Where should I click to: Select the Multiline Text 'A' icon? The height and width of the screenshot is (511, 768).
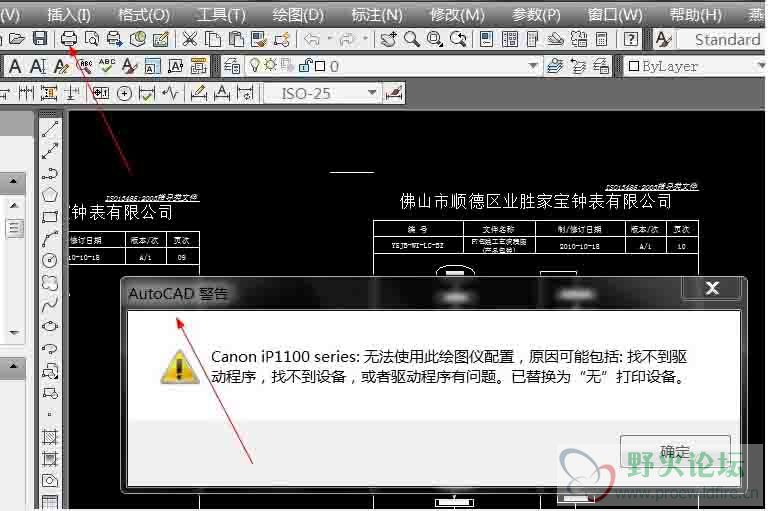click(15, 66)
